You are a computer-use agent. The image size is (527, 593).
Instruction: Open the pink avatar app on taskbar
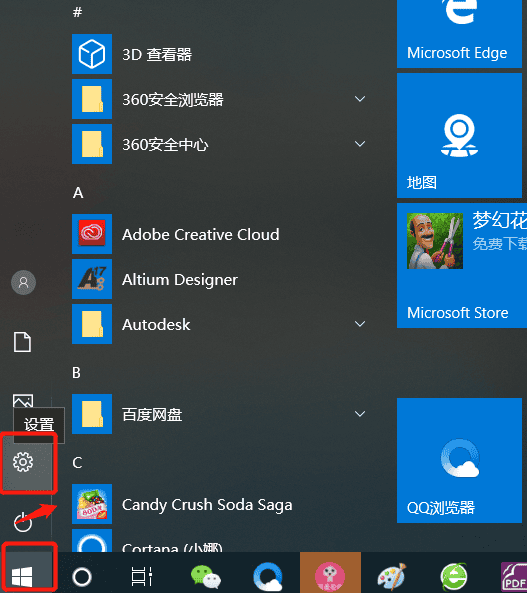pos(330,573)
